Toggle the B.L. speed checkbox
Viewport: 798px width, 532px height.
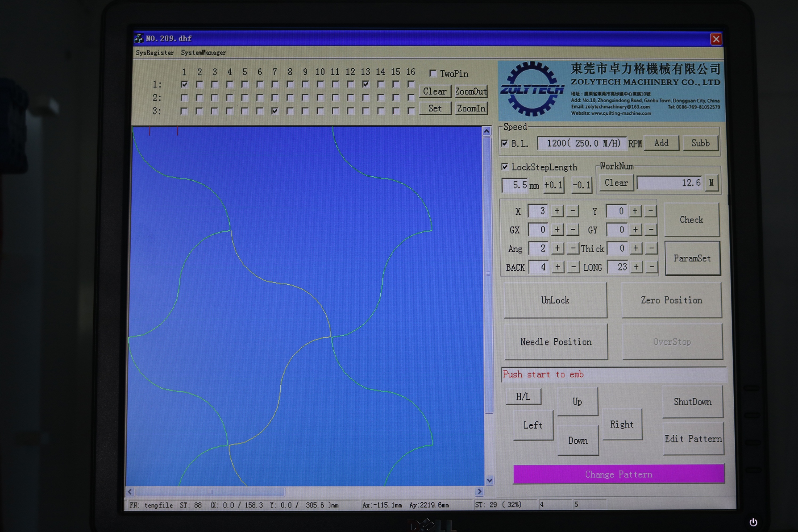pos(505,143)
